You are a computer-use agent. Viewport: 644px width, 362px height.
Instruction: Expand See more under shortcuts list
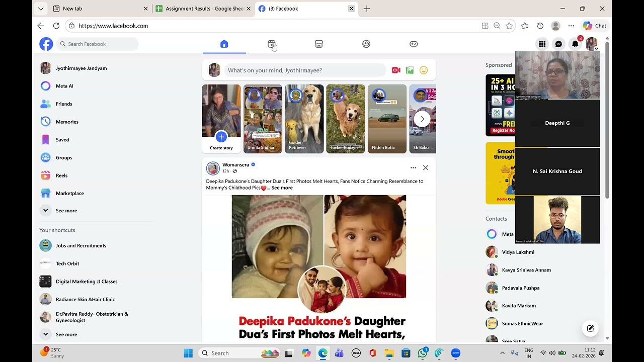point(66,334)
